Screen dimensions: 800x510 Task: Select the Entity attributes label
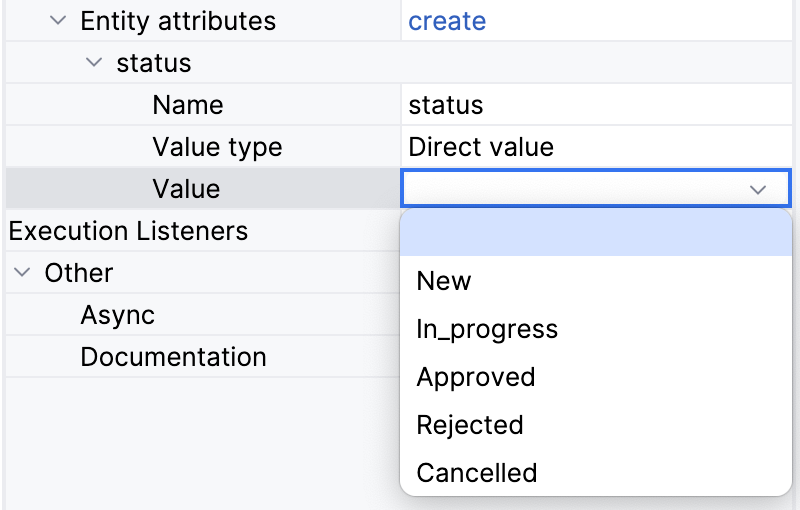tap(177, 21)
